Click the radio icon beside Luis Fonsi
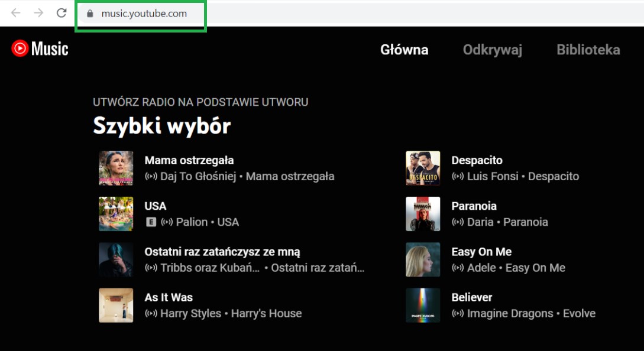 [458, 177]
